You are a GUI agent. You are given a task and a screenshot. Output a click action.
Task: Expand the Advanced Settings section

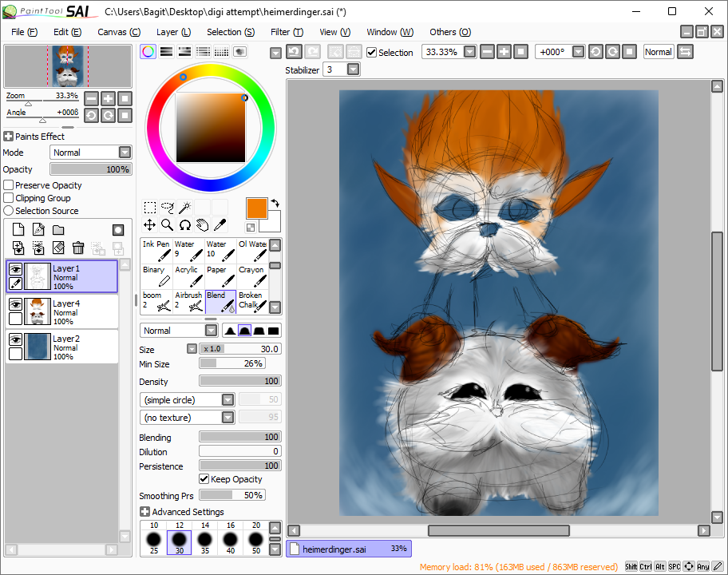point(144,511)
